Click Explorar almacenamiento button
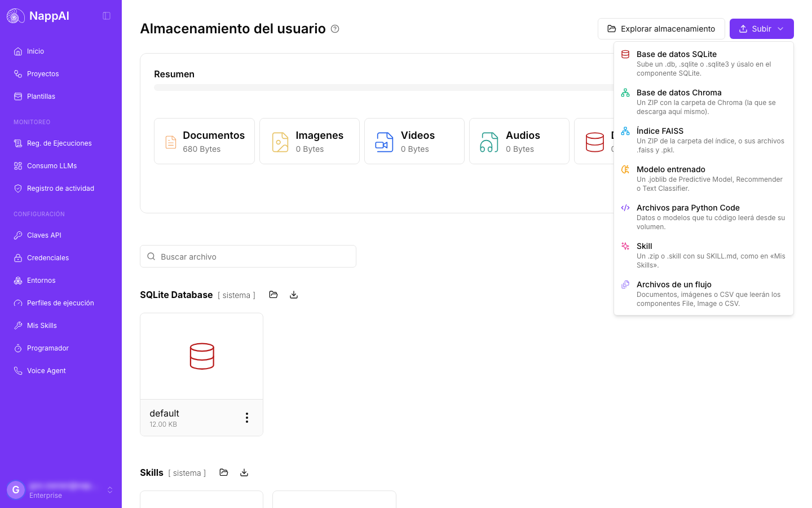812x508 pixels. tap(661, 29)
